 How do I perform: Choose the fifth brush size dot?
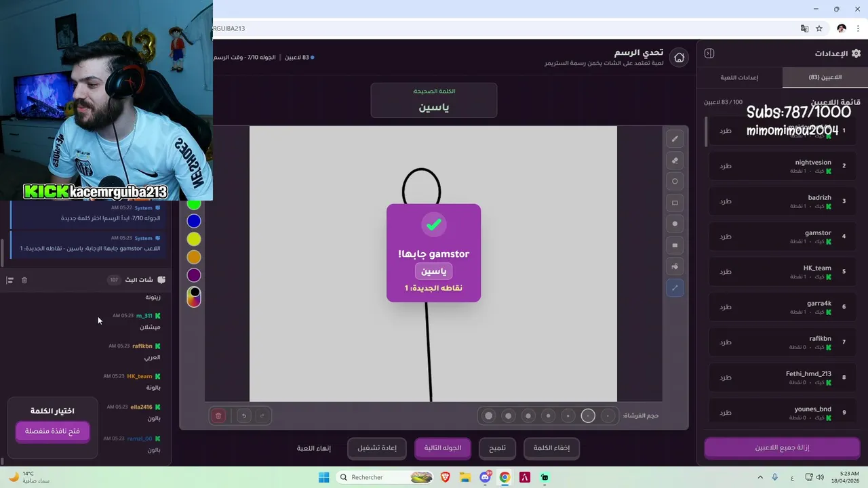pos(528,415)
